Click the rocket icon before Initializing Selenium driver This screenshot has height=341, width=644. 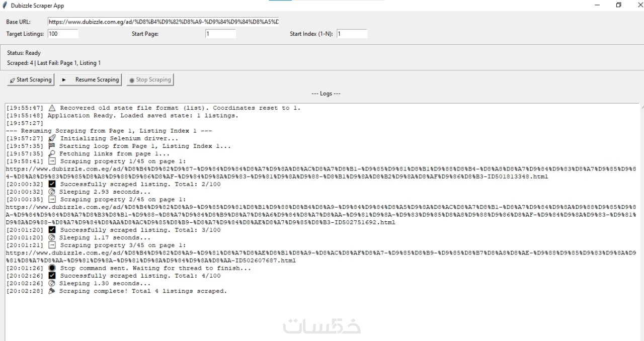point(52,138)
